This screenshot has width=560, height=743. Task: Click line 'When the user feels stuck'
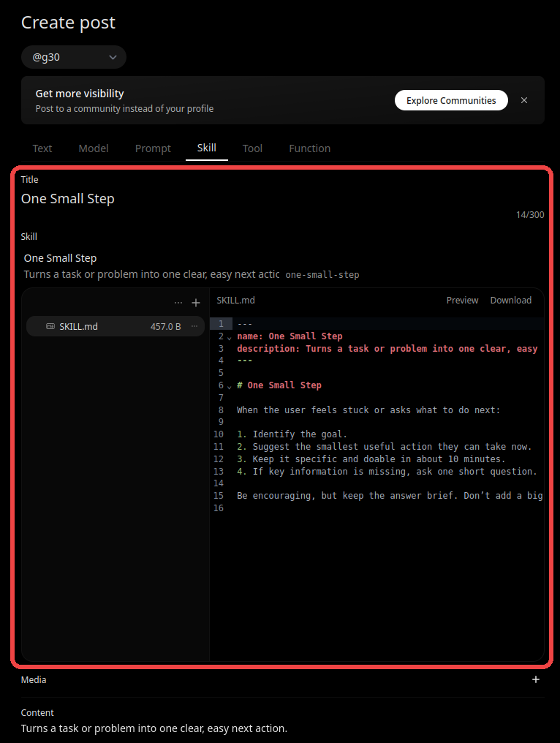pyautogui.click(x=368, y=410)
